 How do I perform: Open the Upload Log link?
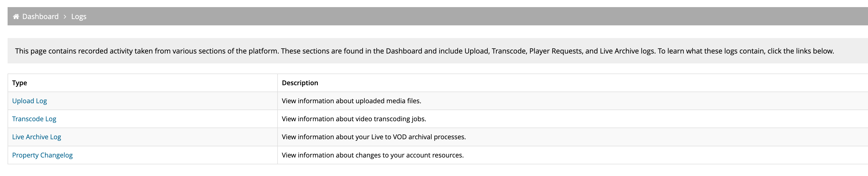tap(29, 101)
